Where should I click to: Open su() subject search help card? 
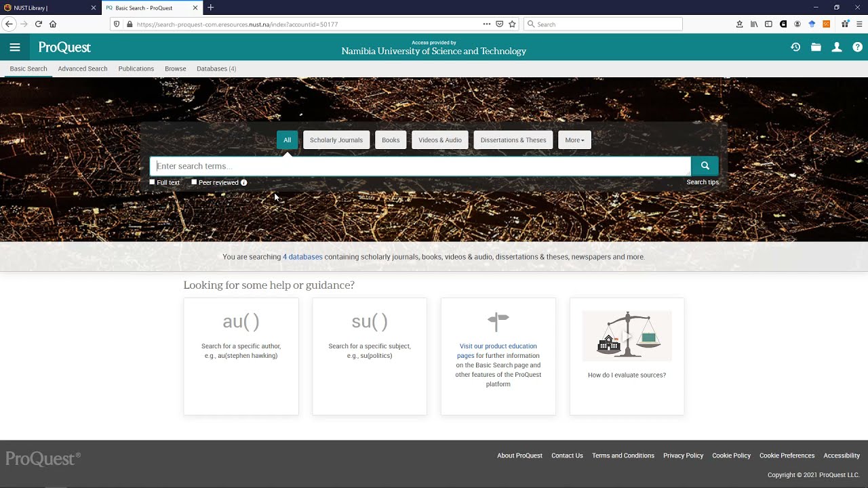click(370, 357)
